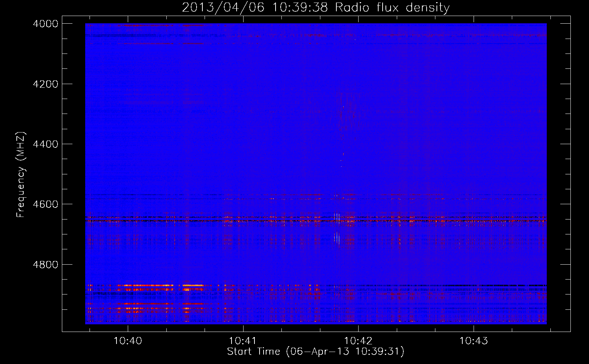Screen dimensions: 589x364
Task: Select the 4600 frequency tick label
Action: pos(46,204)
